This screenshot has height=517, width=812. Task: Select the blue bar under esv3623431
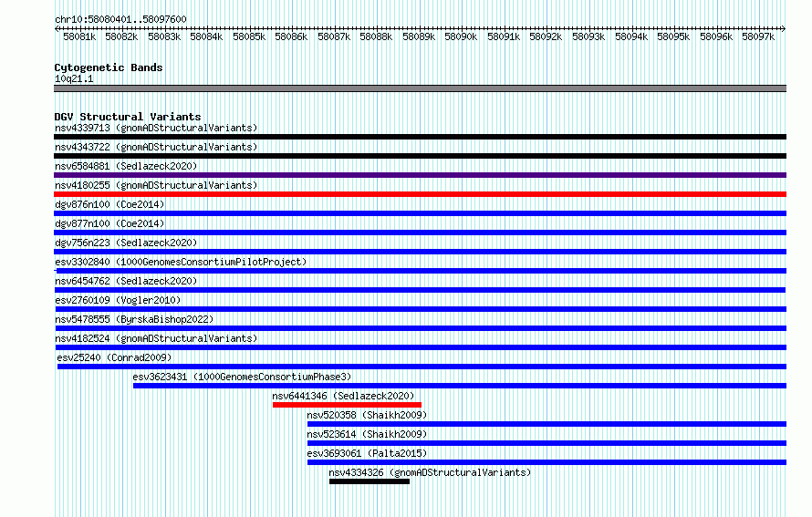click(460, 386)
